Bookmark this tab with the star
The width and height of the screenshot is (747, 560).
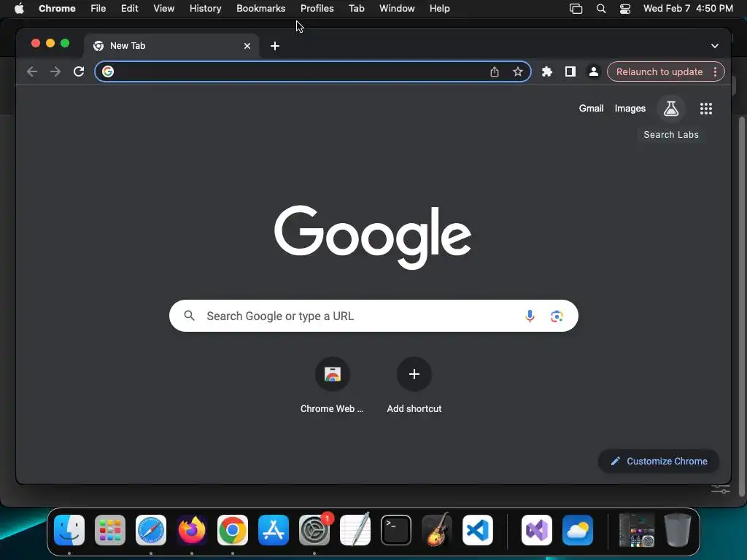pos(518,71)
